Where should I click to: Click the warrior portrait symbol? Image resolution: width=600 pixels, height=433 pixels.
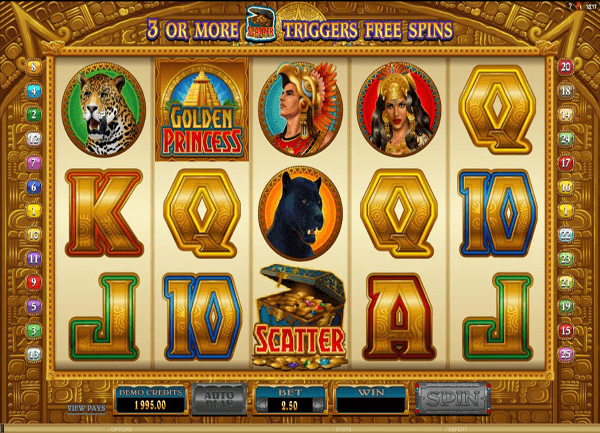(300, 110)
